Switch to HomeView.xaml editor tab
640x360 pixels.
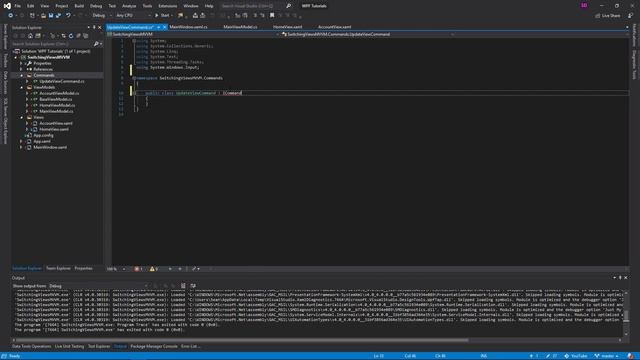(288, 27)
